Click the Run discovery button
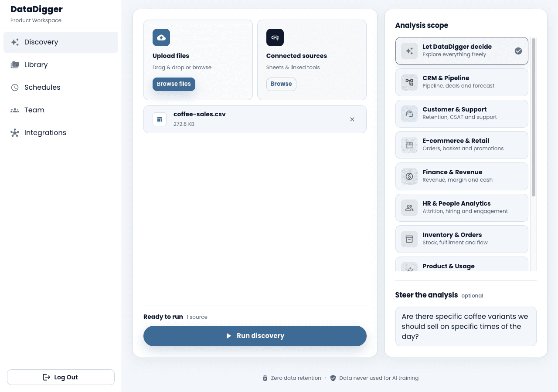558x392 pixels. [255, 336]
